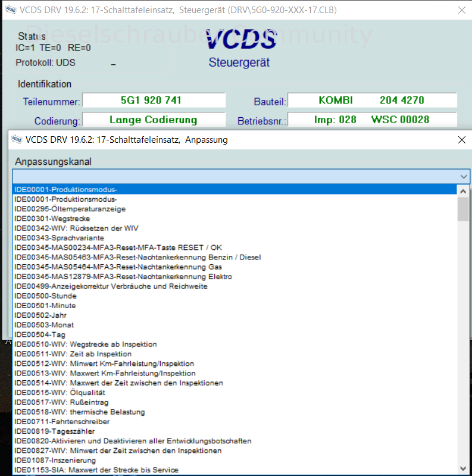Select IDE00343-Sprachvariante channel

tap(235, 238)
